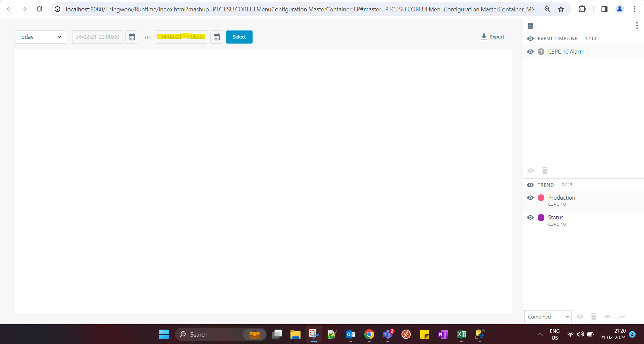This screenshot has height=344, width=644.
Task: Click the EVENT TIMELINE section header
Action: (557, 39)
